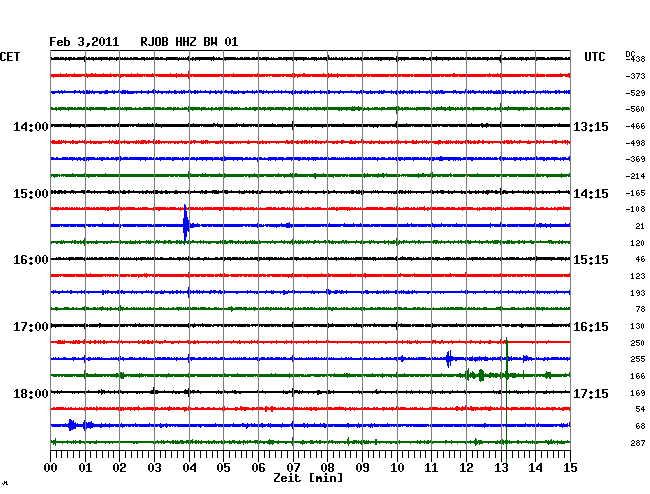Click the 13 minute axis label
Viewport: 650px width, 494px height.
tap(501, 468)
